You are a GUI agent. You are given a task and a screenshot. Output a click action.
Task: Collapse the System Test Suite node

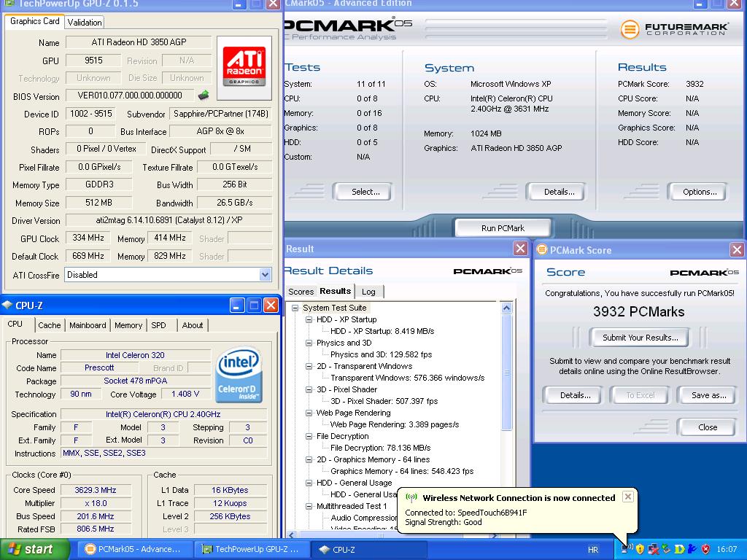[x=295, y=308]
